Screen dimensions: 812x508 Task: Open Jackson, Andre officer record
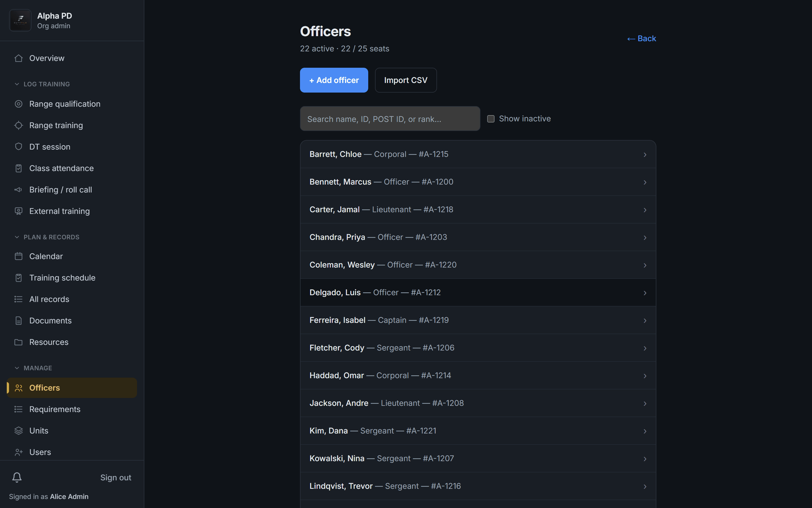pos(478,403)
